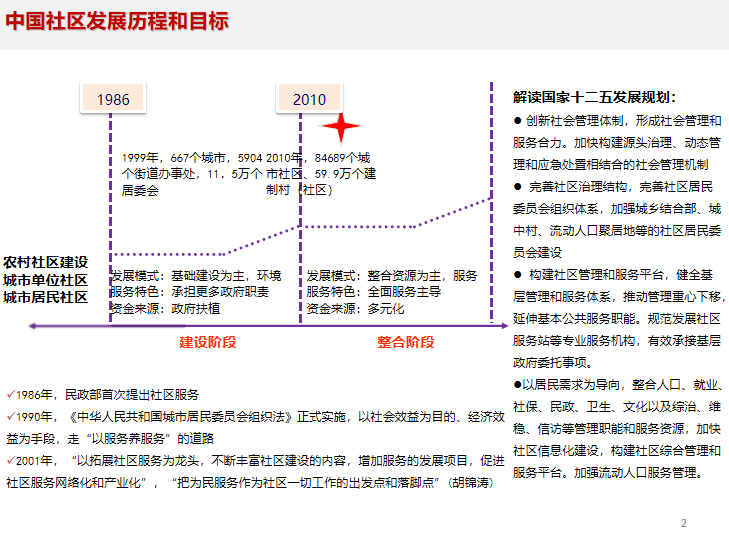Select the 1986 year label box
This screenshot has width=729, height=546.
point(113,98)
